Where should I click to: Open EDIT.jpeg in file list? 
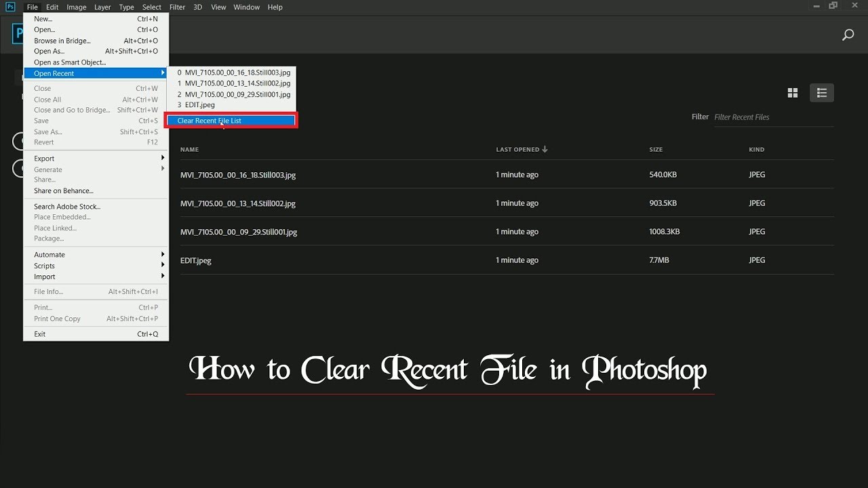coord(196,260)
